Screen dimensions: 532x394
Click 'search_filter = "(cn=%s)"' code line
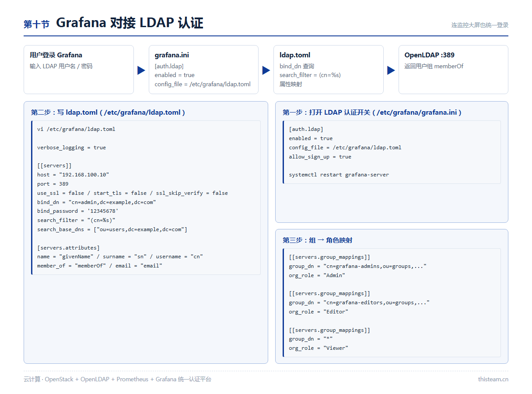(76, 220)
